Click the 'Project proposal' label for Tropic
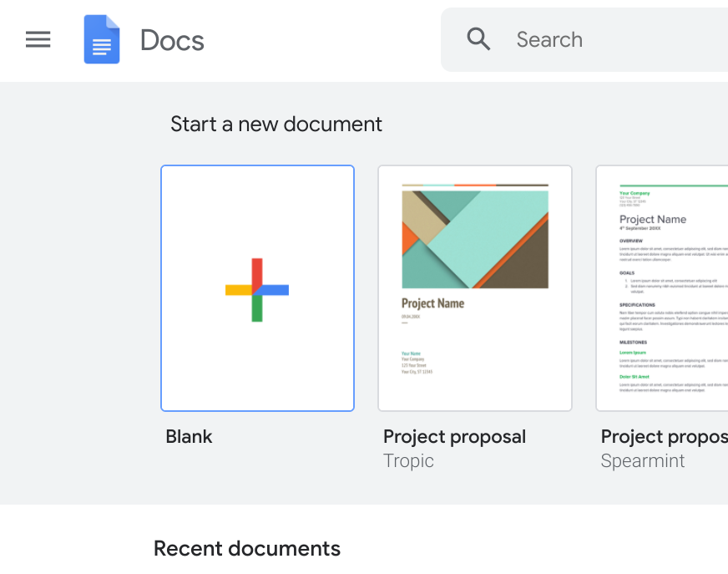Image resolution: width=728 pixels, height=574 pixels. point(454,436)
